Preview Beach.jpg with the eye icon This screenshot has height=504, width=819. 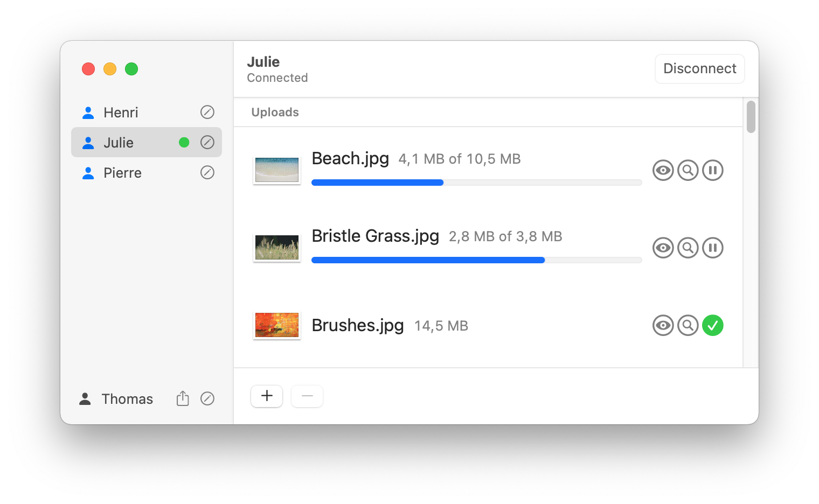click(x=663, y=170)
